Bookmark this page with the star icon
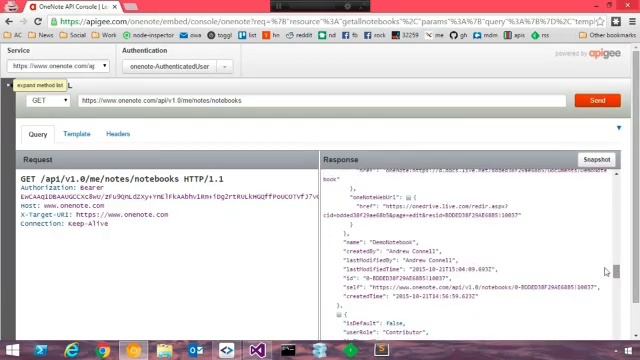 pyautogui.click(x=600, y=22)
